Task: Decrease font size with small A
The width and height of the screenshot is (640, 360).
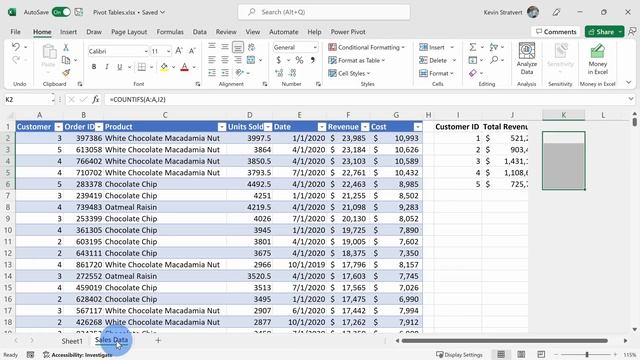Action: click(x=192, y=51)
